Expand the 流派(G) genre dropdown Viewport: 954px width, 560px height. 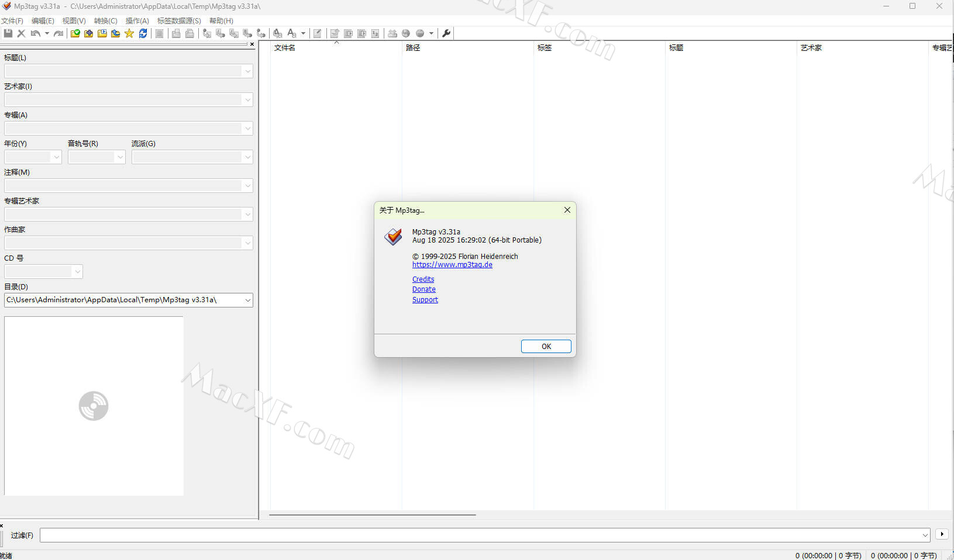tap(247, 157)
